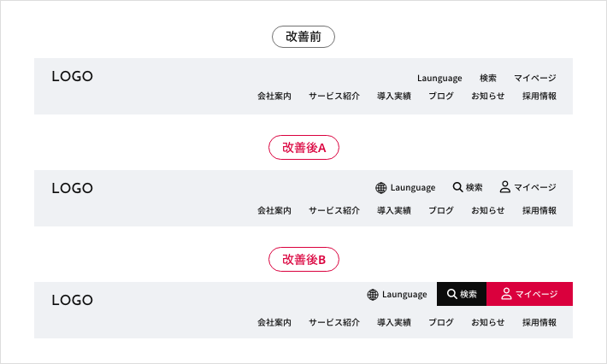Open サービス紹介 in the 改善後A header

pyautogui.click(x=334, y=210)
